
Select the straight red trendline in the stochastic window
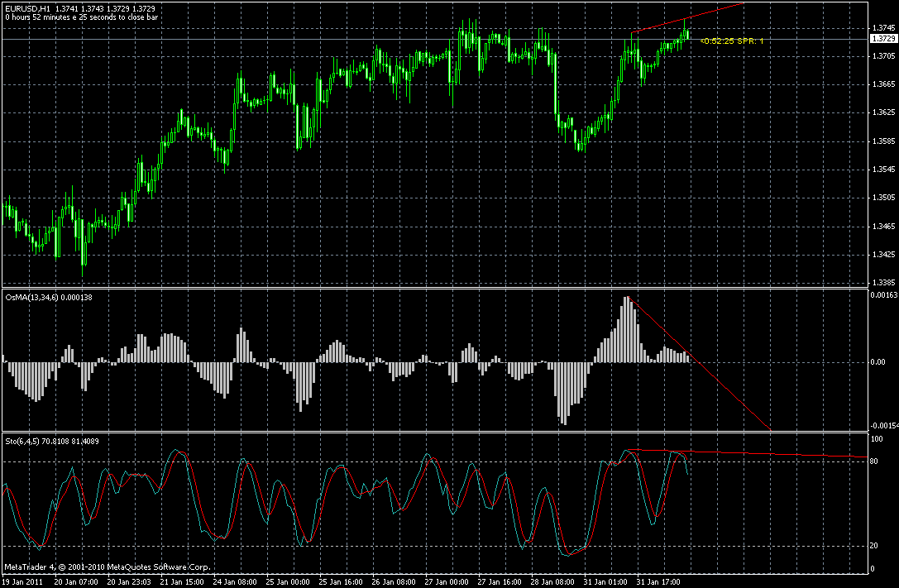click(x=747, y=453)
